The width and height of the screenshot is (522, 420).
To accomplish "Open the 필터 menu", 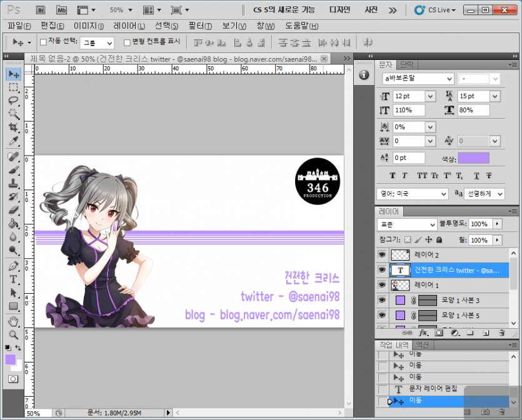I will pyautogui.click(x=200, y=26).
